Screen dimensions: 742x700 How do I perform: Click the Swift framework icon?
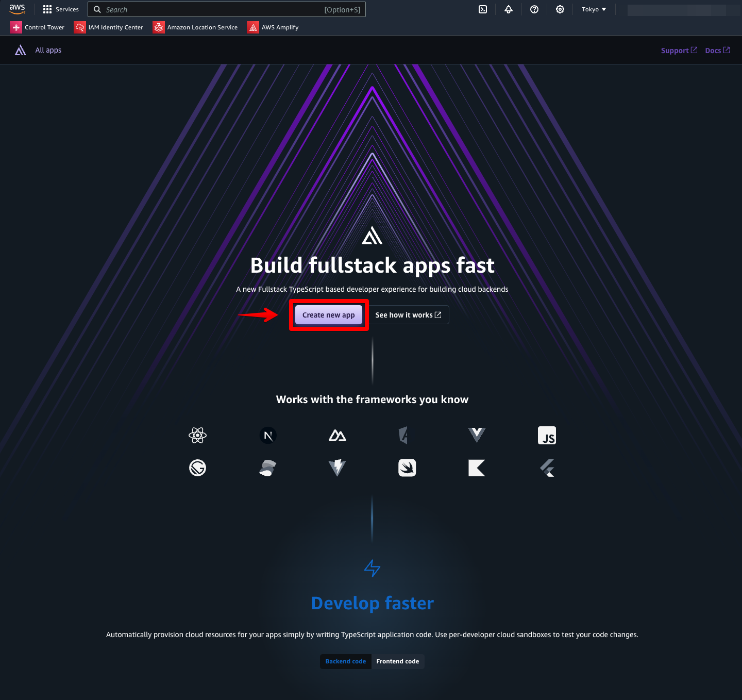(407, 468)
